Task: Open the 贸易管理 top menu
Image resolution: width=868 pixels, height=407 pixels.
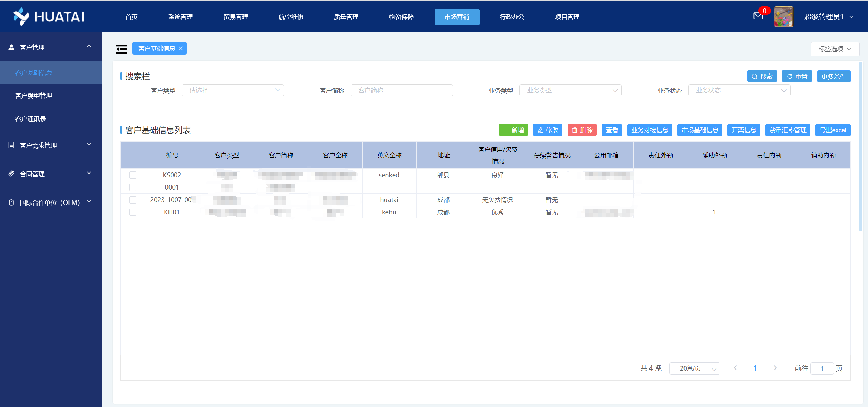Action: click(236, 17)
